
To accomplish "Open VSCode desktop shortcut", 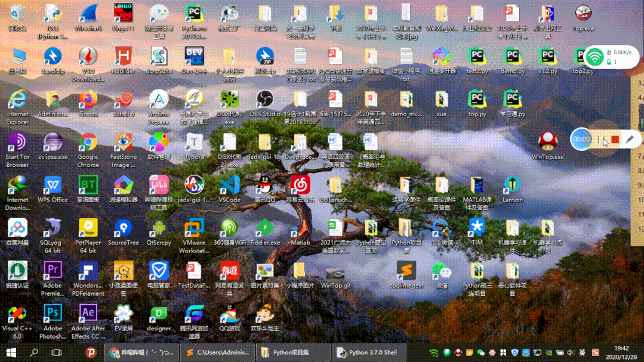I will [x=230, y=190].
